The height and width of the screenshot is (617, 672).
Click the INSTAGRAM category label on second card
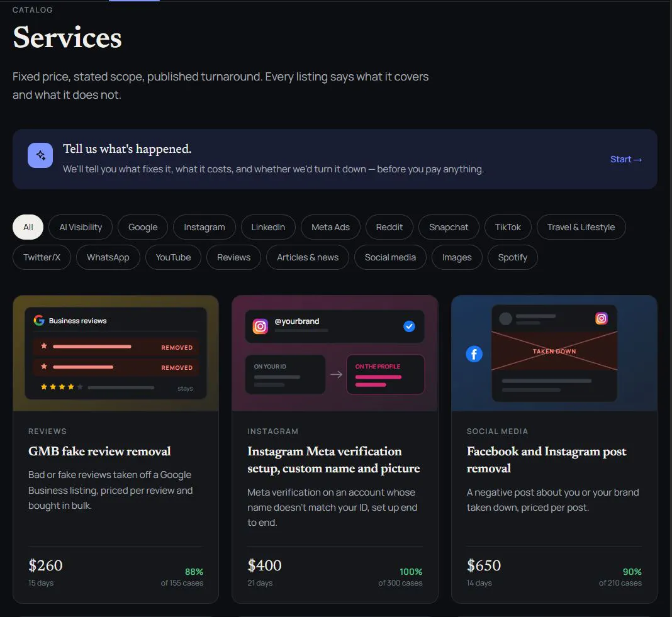point(272,431)
